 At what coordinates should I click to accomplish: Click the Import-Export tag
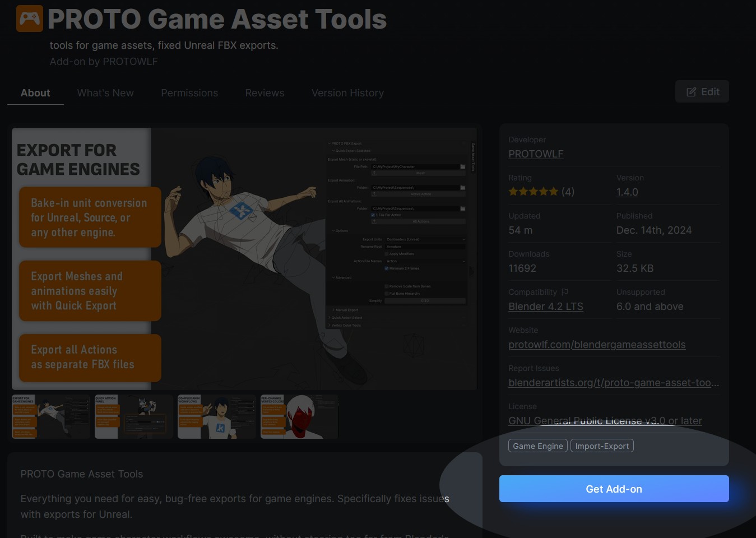click(x=602, y=446)
